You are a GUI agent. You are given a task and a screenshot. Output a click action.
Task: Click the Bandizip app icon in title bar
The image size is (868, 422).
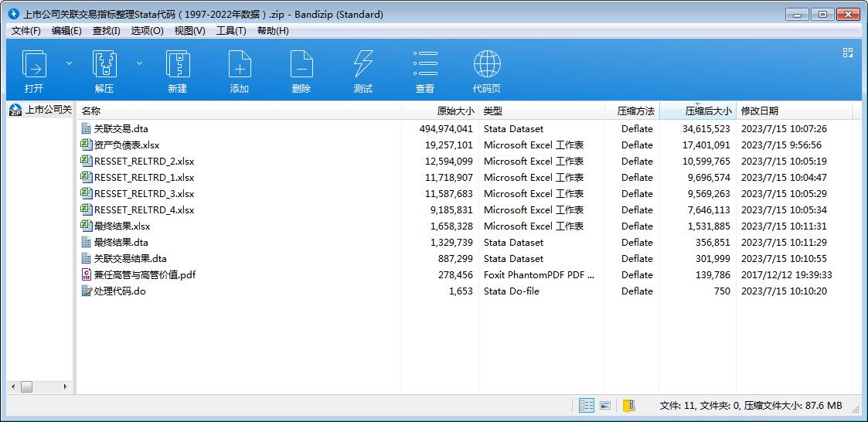pos(14,15)
